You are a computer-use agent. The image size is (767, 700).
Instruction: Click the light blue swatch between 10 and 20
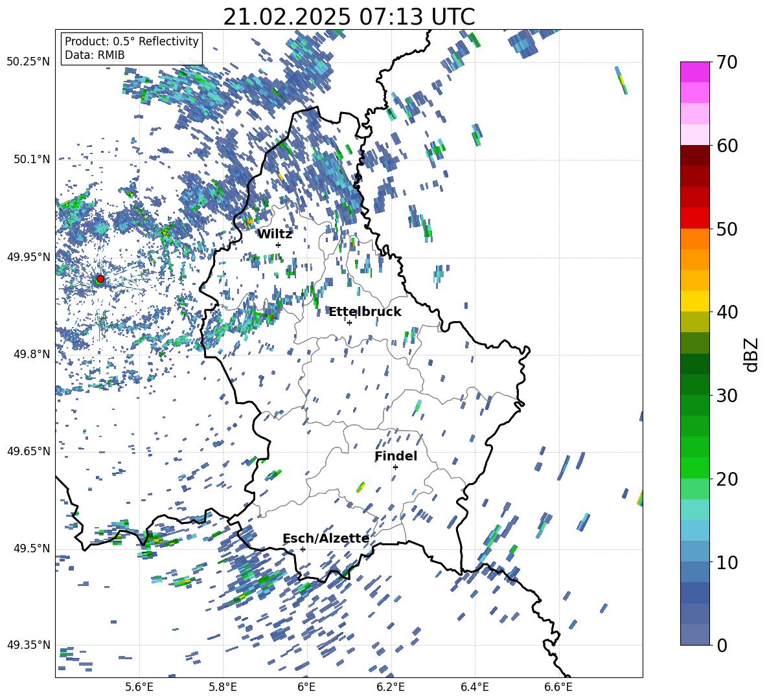pos(695,530)
